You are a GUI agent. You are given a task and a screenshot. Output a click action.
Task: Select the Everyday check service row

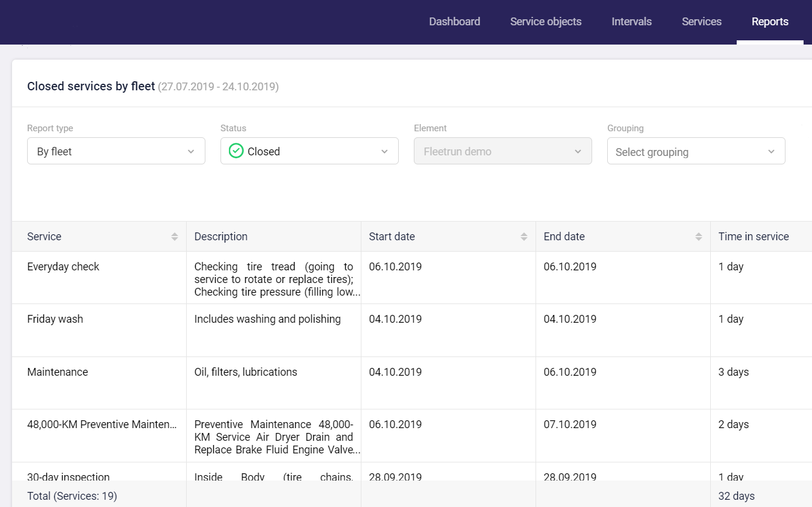click(x=63, y=267)
